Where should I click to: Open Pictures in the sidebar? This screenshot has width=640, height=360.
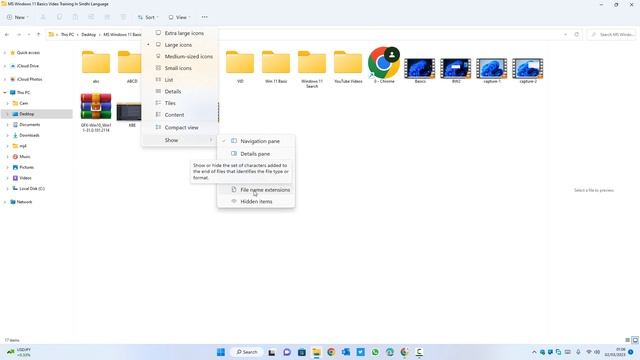click(x=27, y=167)
